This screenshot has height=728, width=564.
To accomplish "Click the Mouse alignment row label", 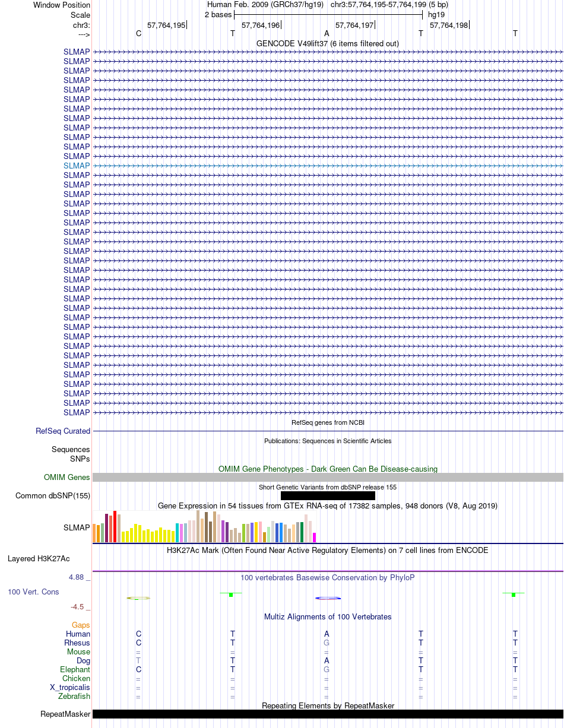I will pos(79,651).
